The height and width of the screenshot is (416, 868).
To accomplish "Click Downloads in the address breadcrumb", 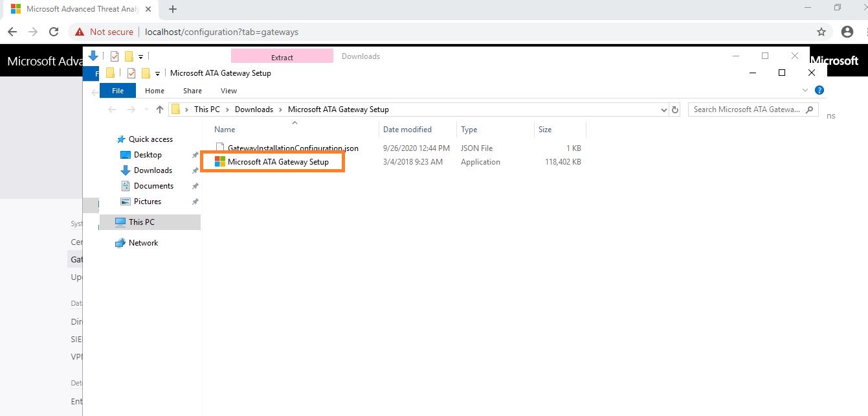I will tap(254, 110).
